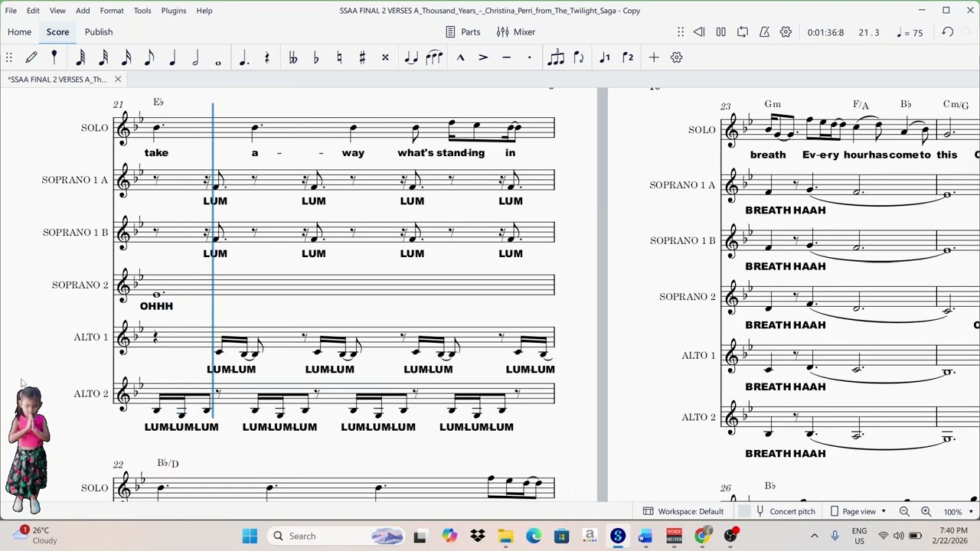Show hidden system tray icons

point(814,536)
